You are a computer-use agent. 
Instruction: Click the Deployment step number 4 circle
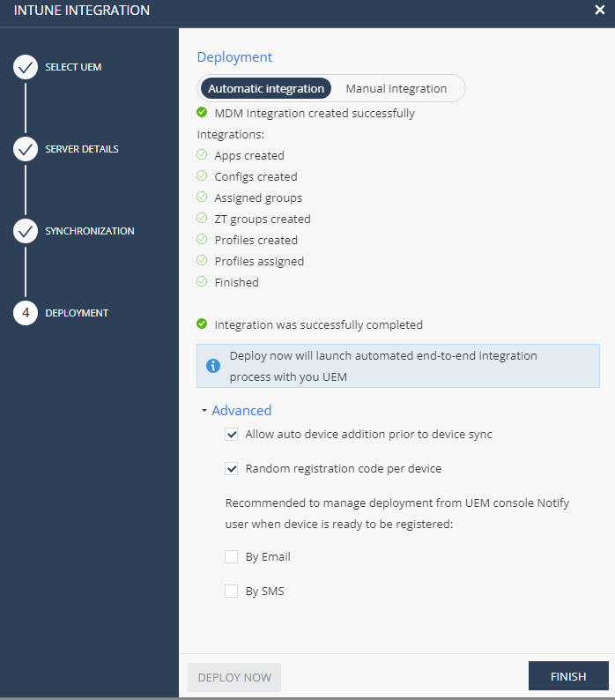(26, 313)
